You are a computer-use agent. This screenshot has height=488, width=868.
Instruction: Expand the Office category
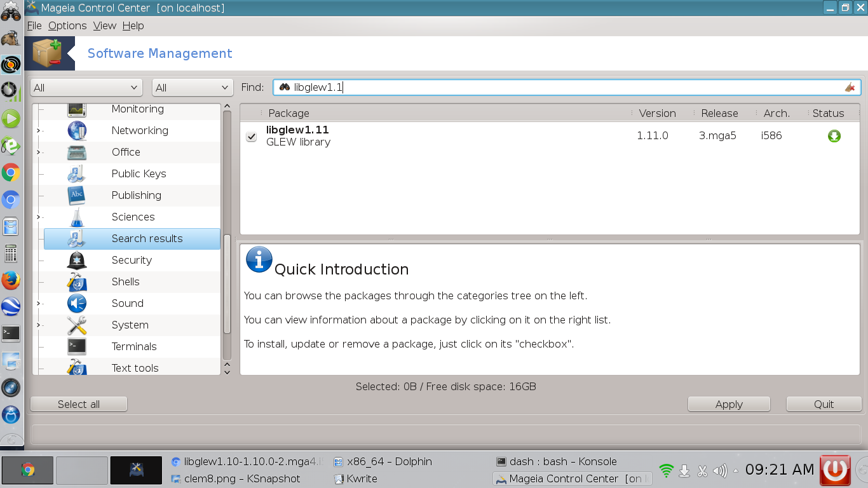[x=38, y=152]
